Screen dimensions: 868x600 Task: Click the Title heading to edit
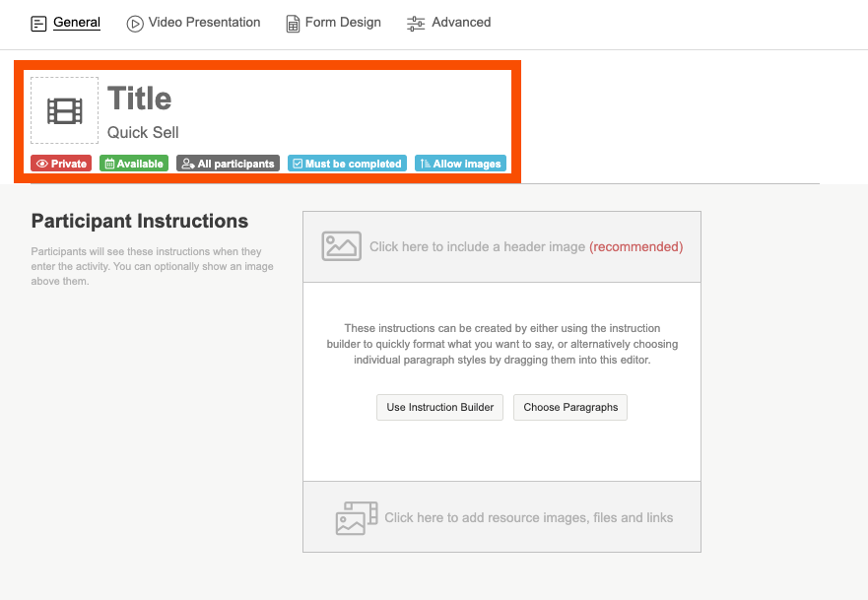coord(139,99)
